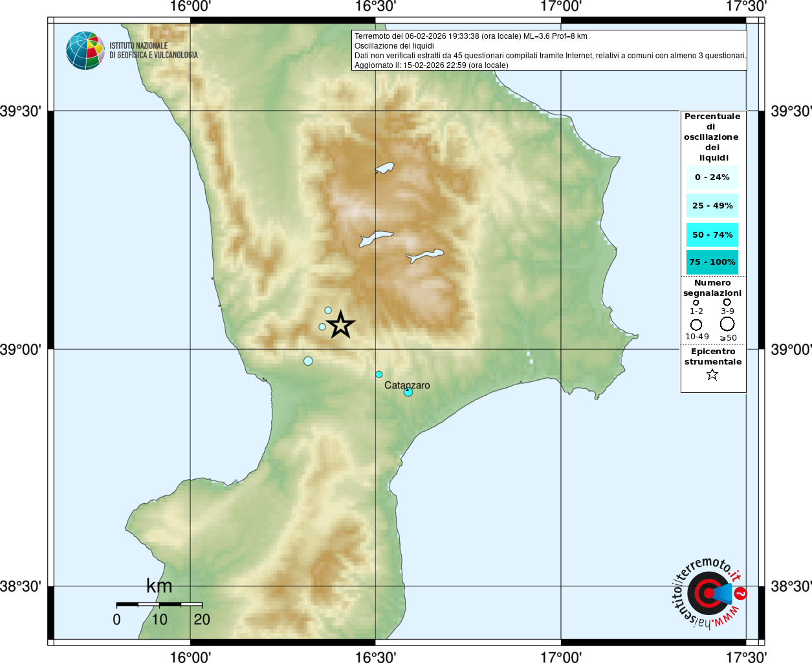Select the pale marker immediately left of the epicenter star
This screenshot has height=663, width=812.
pos(322,327)
